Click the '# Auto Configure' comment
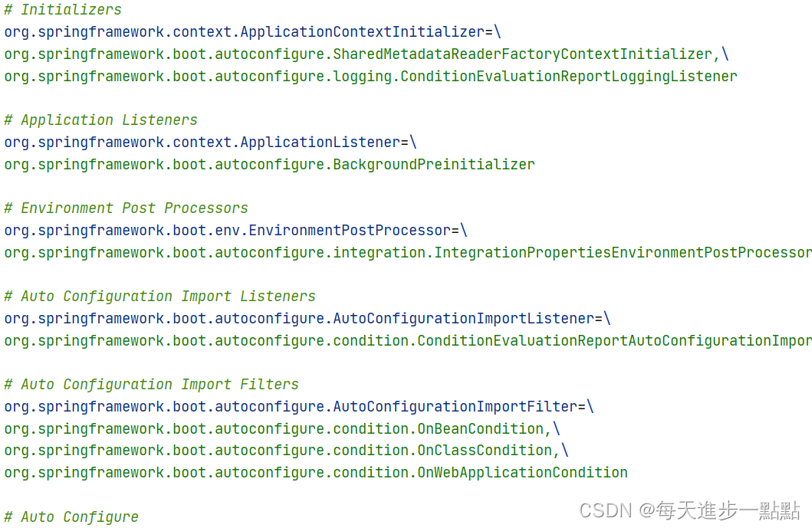This screenshot has width=812, height=528. click(71, 517)
